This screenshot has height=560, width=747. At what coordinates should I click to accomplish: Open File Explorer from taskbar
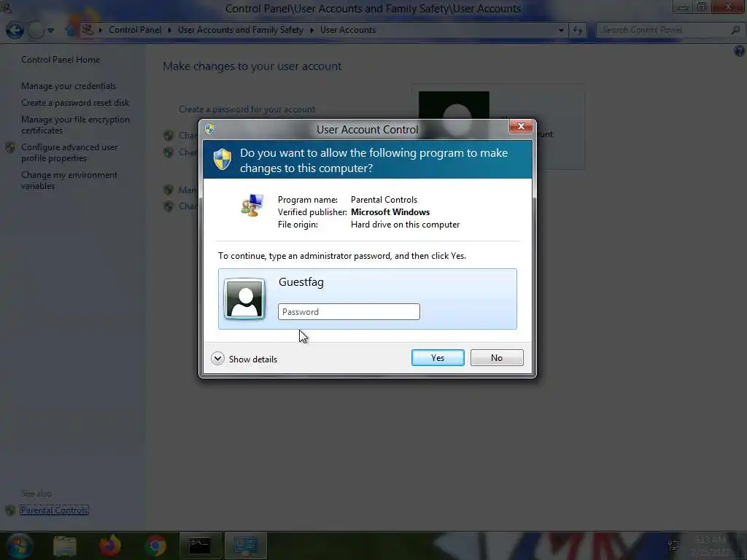click(65, 545)
